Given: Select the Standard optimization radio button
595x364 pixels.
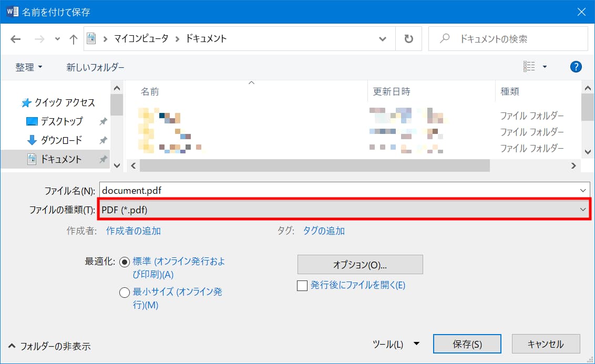Looking at the screenshot, I should pyautogui.click(x=125, y=262).
